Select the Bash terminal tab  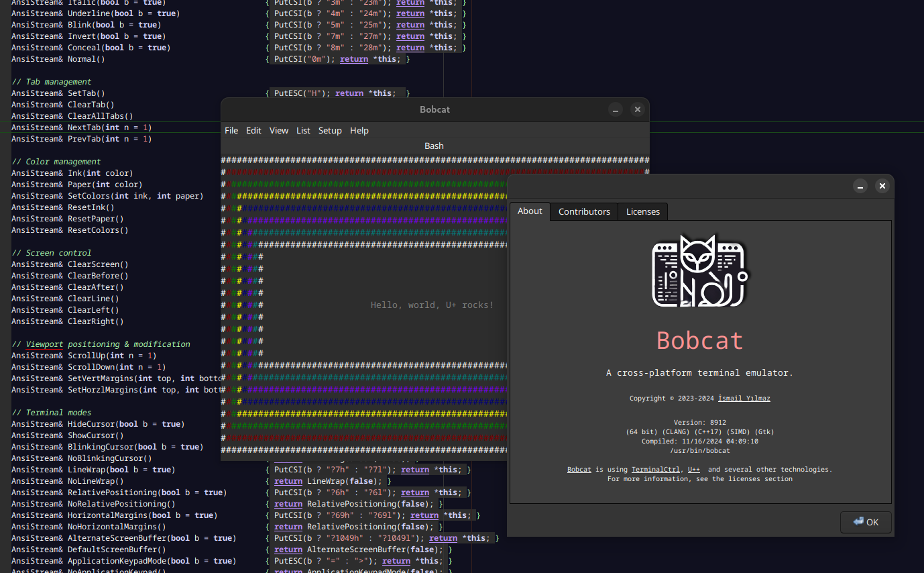click(434, 146)
